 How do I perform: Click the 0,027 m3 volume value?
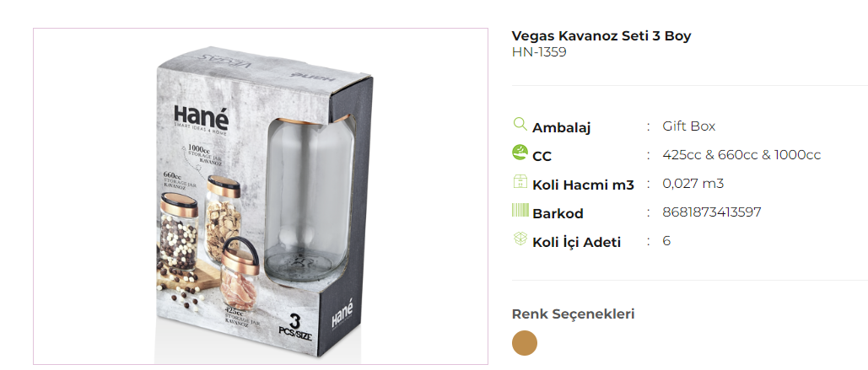click(x=693, y=183)
